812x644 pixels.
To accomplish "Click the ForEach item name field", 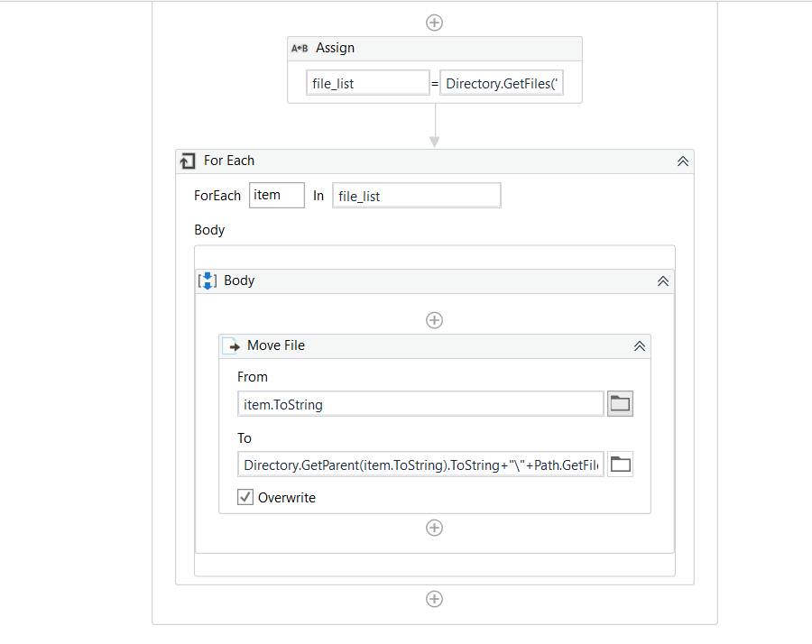I will (x=276, y=195).
